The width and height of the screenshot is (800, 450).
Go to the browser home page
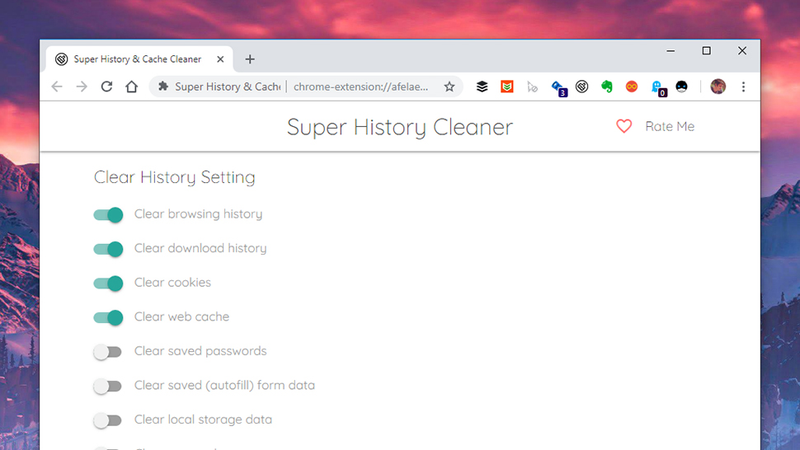tap(132, 87)
